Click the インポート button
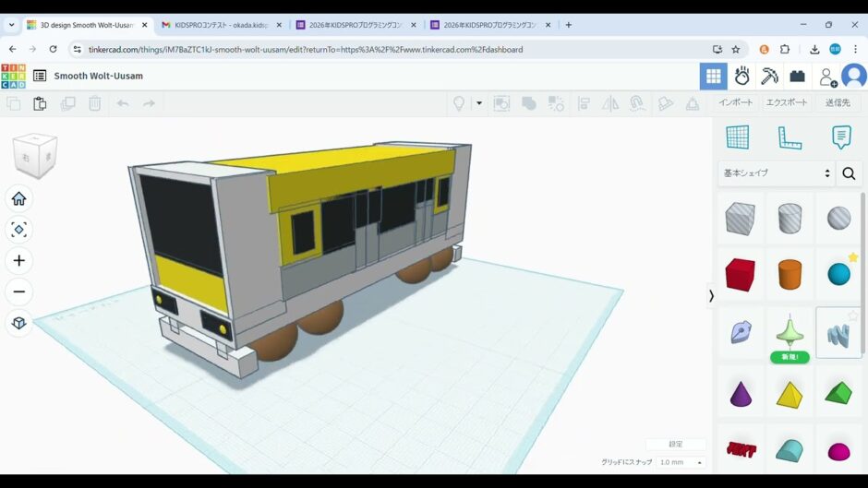868x488 pixels. [736, 102]
